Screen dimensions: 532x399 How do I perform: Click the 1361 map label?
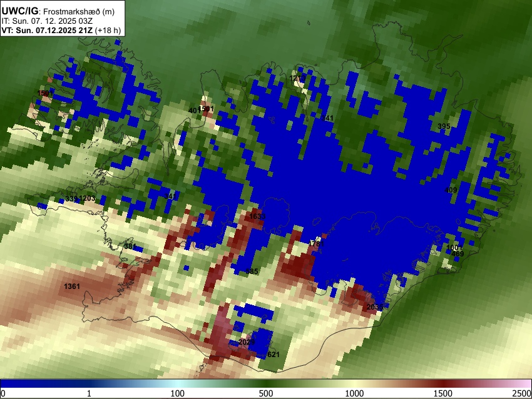72,287
